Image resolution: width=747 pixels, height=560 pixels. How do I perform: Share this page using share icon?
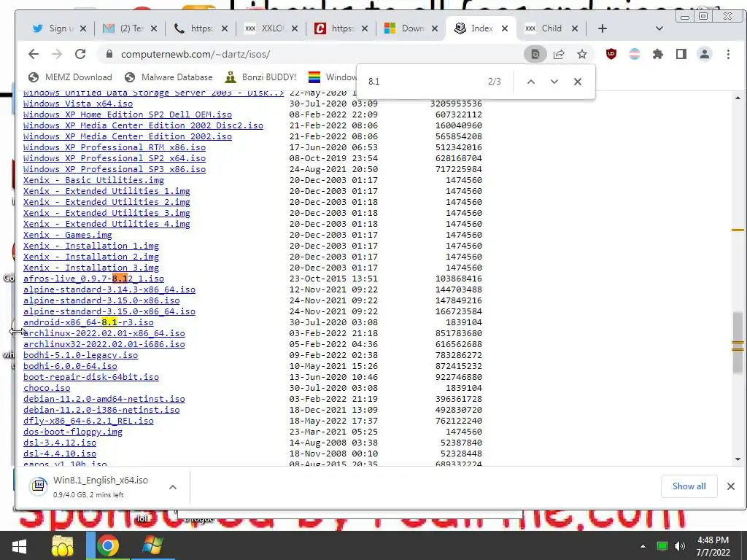pos(559,54)
